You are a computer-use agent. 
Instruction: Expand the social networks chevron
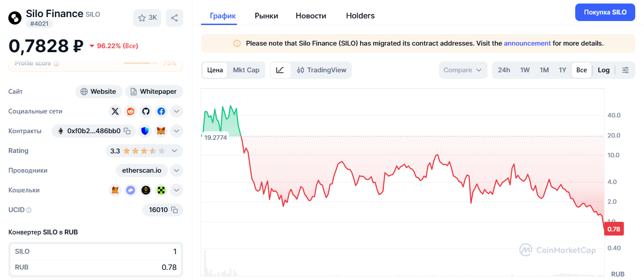176,111
